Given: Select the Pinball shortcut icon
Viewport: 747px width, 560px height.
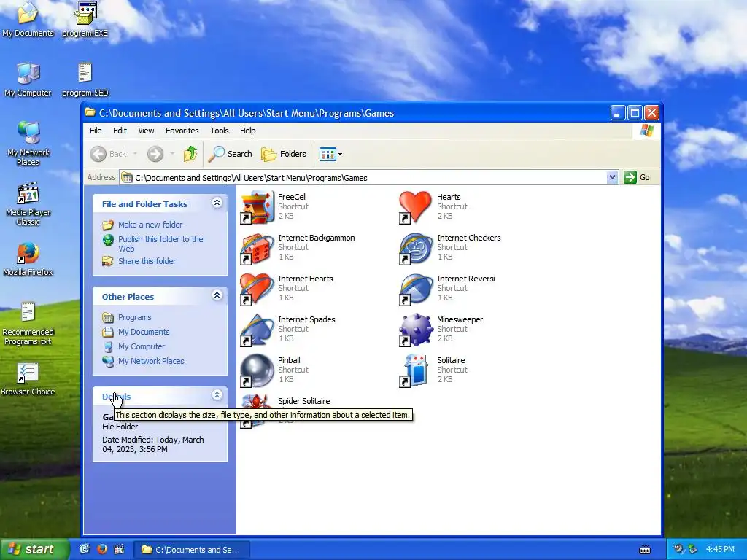Looking at the screenshot, I should [x=258, y=370].
